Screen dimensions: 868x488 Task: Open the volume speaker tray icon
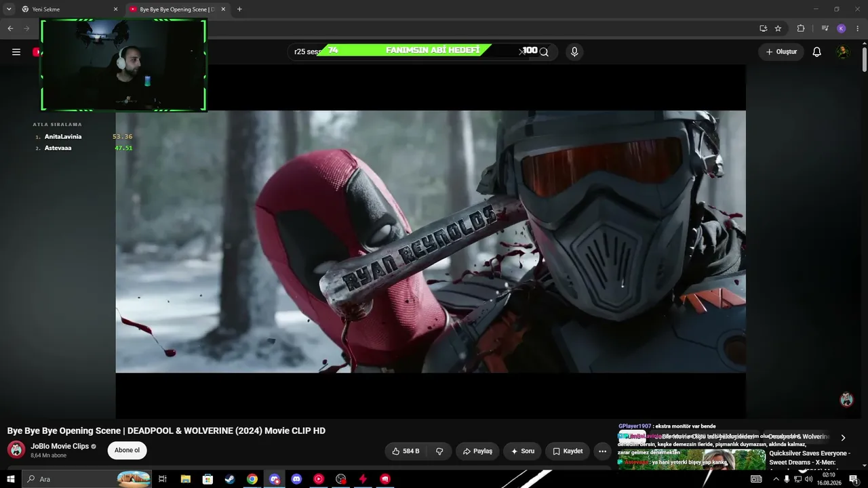click(x=808, y=479)
